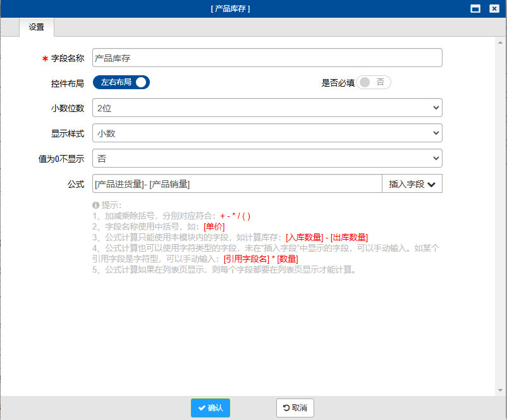
Task: Open the 小数位数 dropdown showing 2位
Action: click(267, 108)
